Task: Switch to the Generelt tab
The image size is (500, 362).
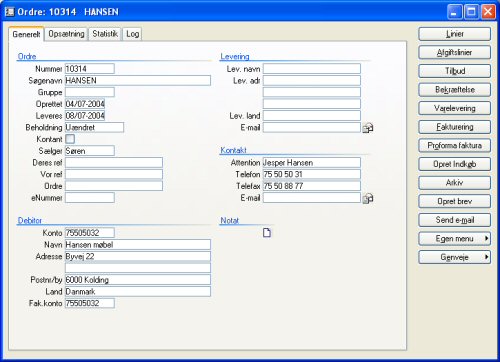Action: point(26,34)
